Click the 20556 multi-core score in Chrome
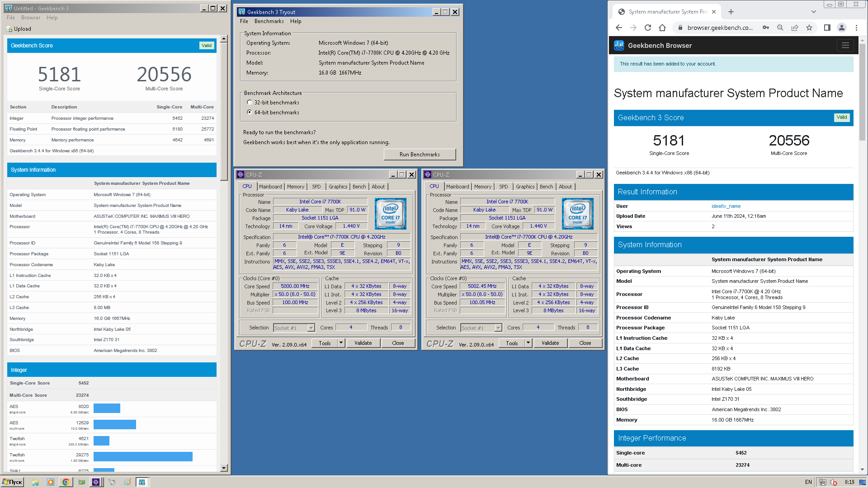 [789, 141]
